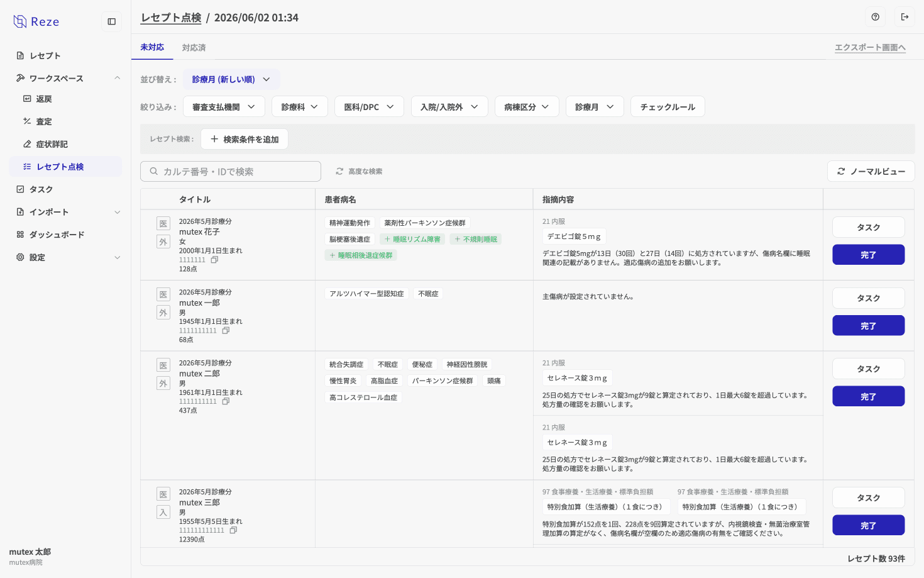Click タスク button for mutex 花子

[x=869, y=227]
